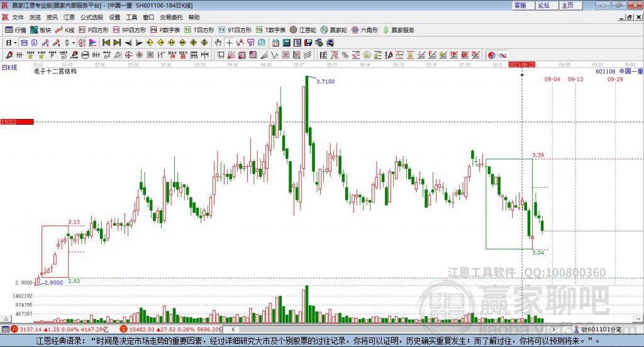Open the 江恩 menu
Screen dimensions: 644x347
click(x=69, y=17)
